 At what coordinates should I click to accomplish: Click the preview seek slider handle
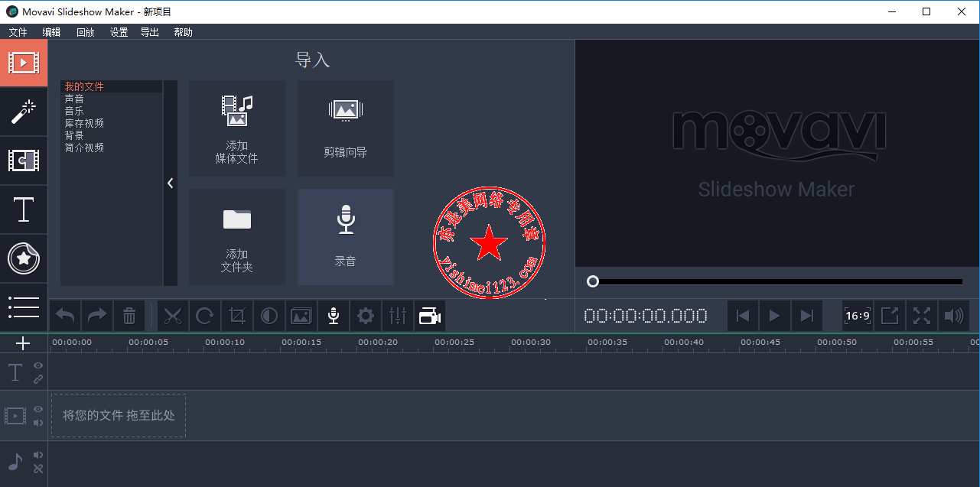click(x=592, y=281)
